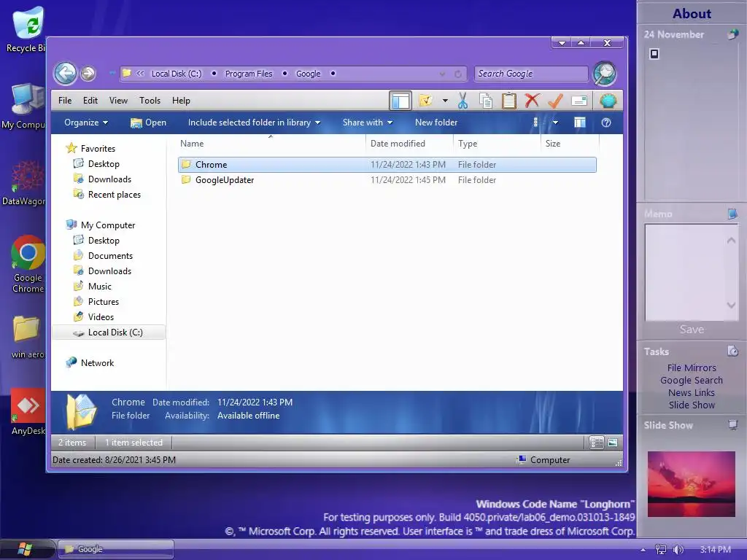Expand the address bar history dropdown
The image size is (747, 560).
(442, 74)
